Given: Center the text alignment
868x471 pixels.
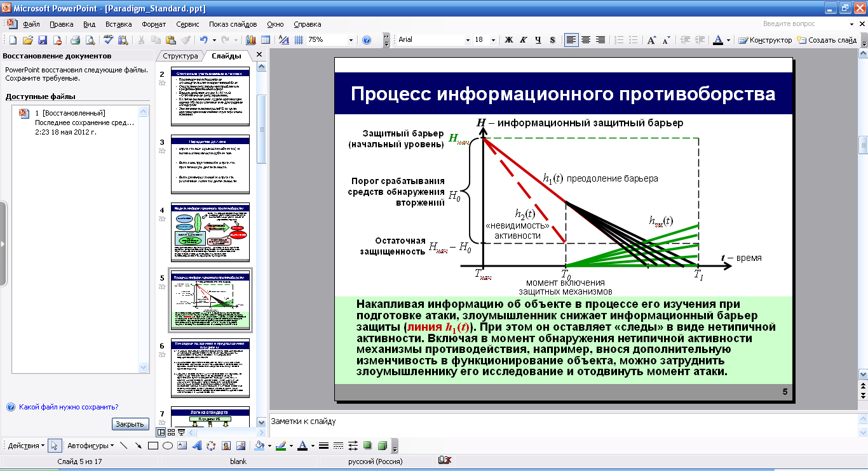Looking at the screenshot, I should tap(586, 40).
